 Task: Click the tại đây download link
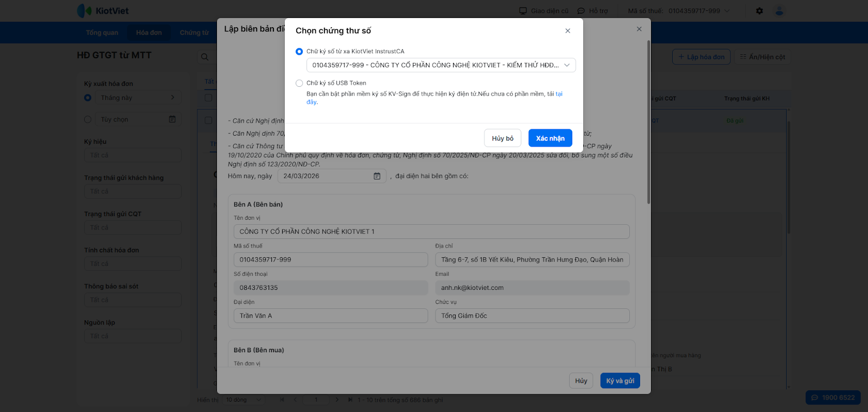[559, 94]
